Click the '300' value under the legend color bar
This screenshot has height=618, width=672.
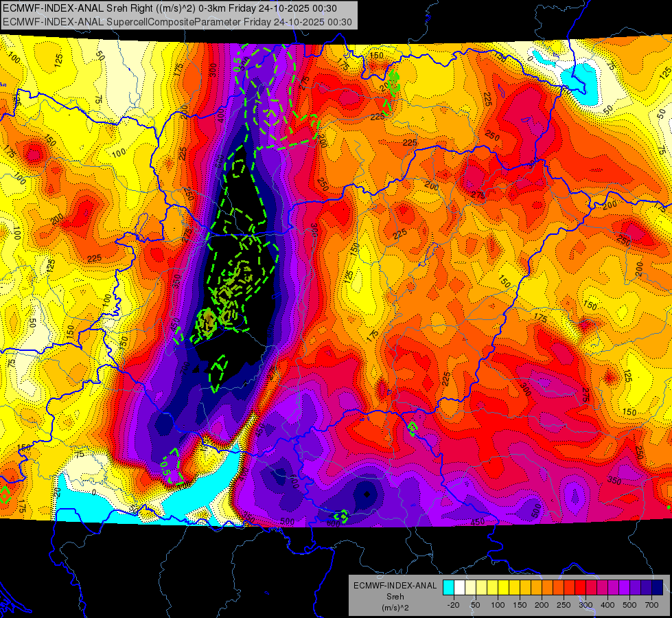click(586, 605)
